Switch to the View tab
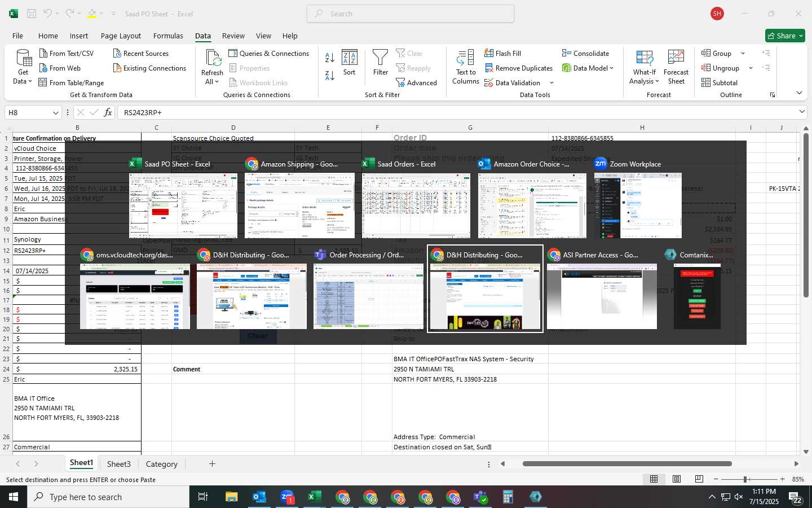 [263, 36]
